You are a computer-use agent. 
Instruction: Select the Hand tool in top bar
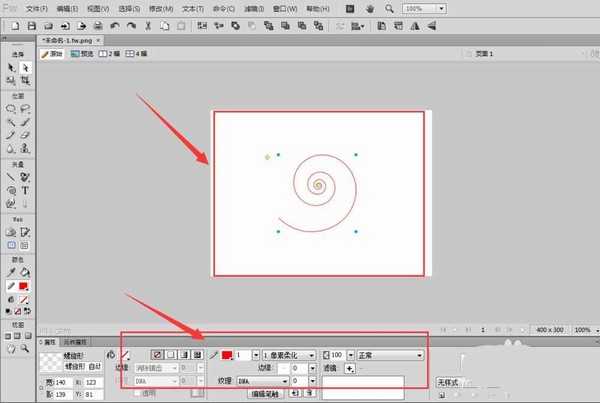[370, 7]
